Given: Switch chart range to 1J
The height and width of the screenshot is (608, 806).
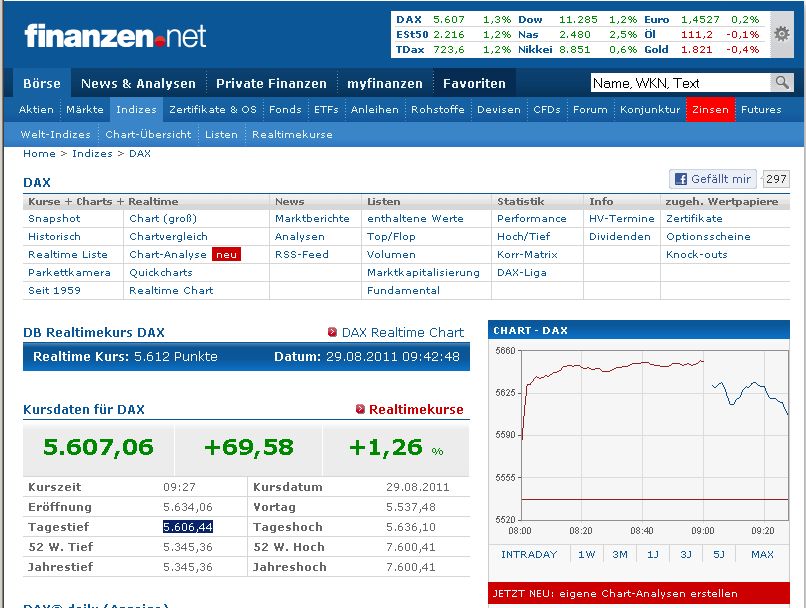Looking at the screenshot, I should [653, 554].
